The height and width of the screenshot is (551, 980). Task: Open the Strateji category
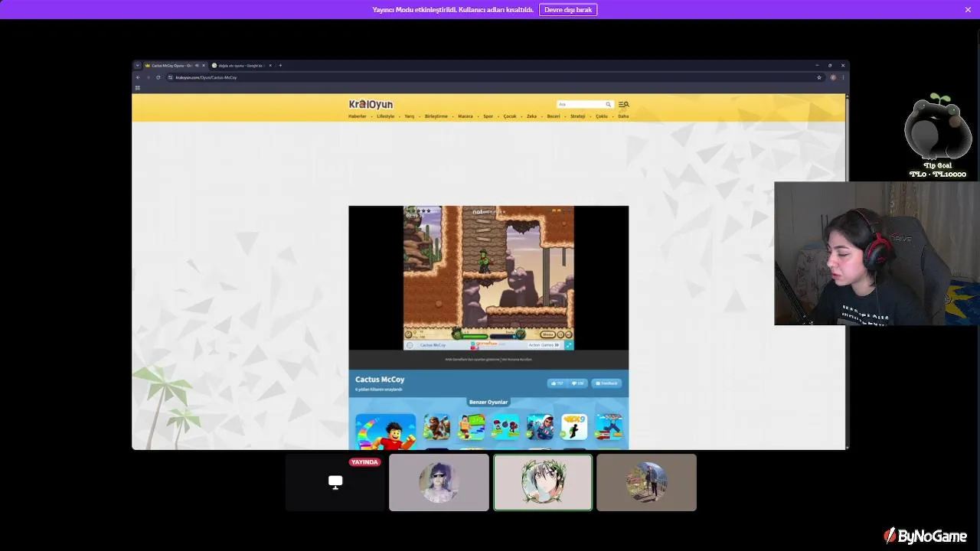577,116
